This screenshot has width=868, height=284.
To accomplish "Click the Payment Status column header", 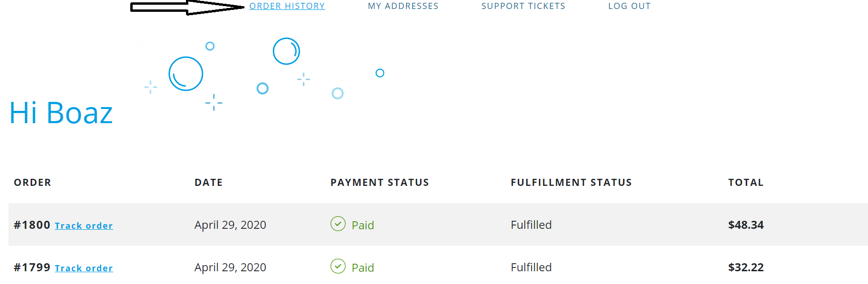I will [379, 183].
